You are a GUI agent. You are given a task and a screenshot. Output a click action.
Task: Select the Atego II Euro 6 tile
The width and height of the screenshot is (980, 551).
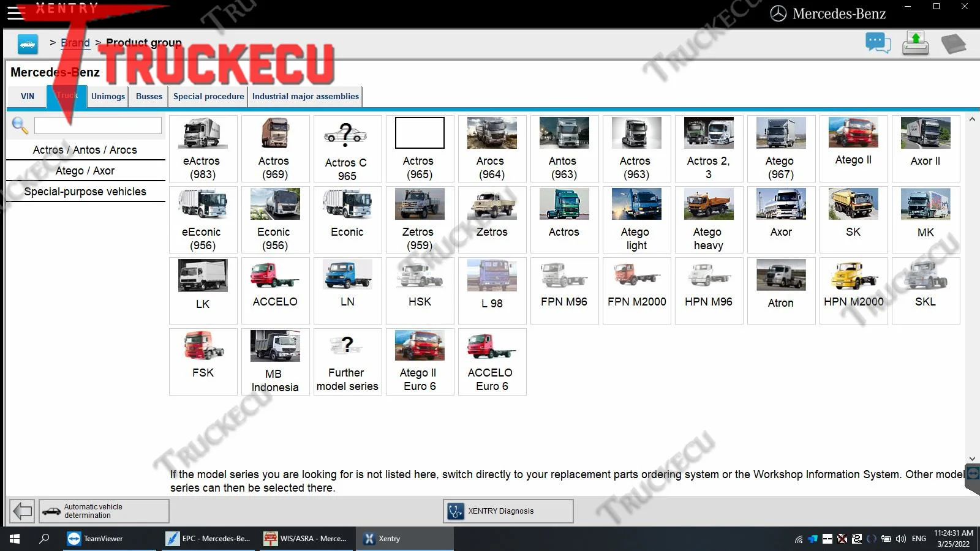pos(420,362)
